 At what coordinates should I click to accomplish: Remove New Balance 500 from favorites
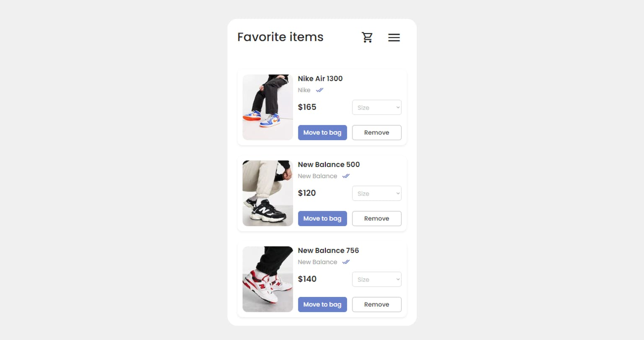pos(377,219)
